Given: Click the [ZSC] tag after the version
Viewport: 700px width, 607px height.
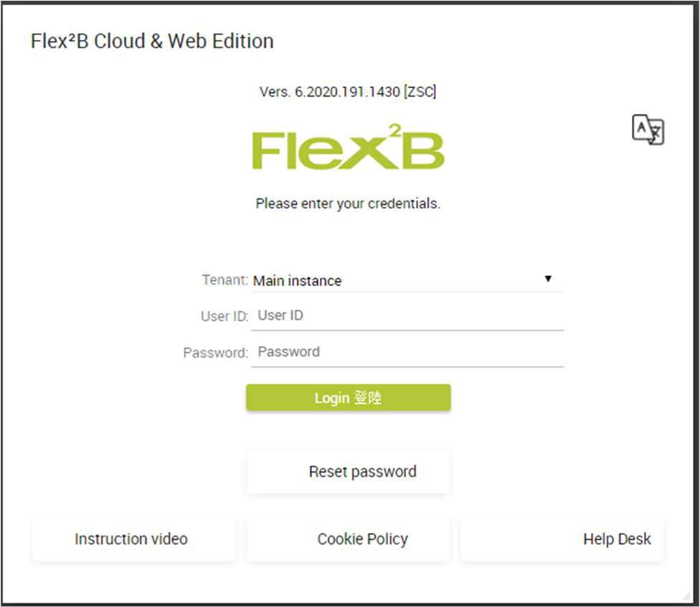Looking at the screenshot, I should pyautogui.click(x=420, y=92).
